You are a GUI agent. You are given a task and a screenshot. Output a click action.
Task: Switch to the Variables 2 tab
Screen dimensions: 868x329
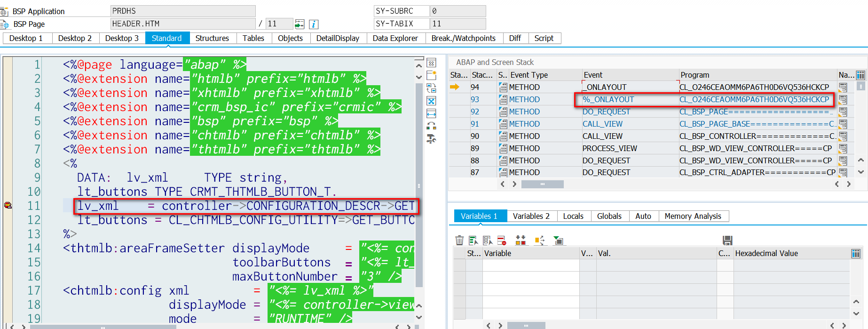(531, 216)
